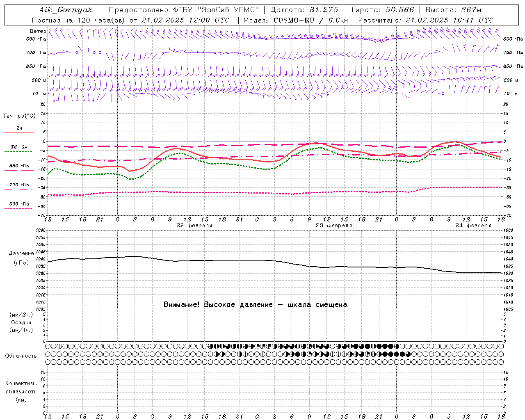Click the Конвективн. convective cloud label

point(21,383)
